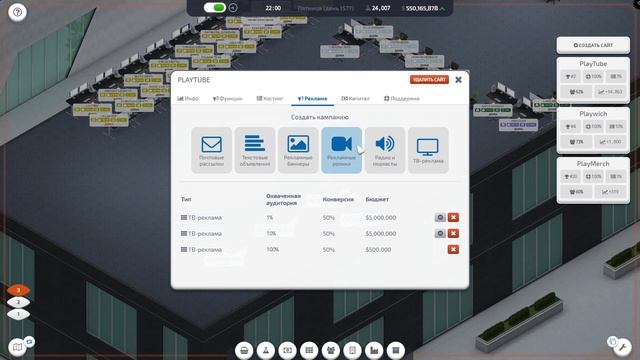Click Playwich trophy rank stat
Image resolution: width=640 pixels, height=360 pixels.
click(570, 127)
